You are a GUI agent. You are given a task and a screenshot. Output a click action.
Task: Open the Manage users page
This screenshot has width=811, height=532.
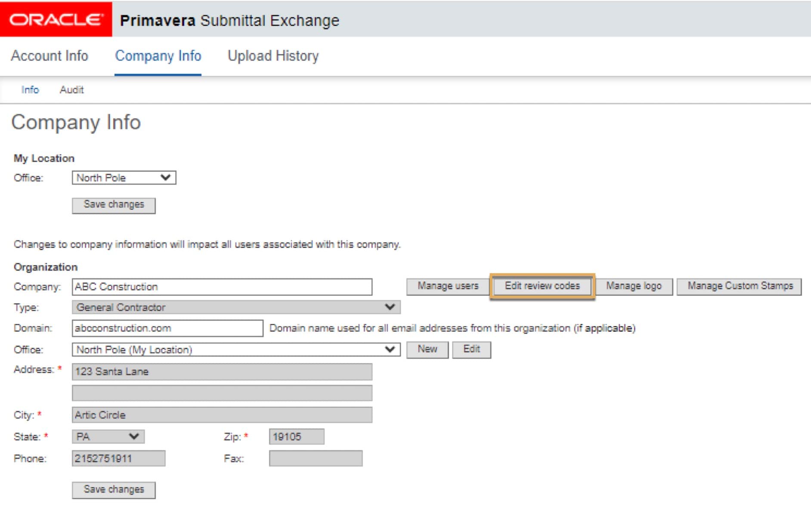point(448,286)
